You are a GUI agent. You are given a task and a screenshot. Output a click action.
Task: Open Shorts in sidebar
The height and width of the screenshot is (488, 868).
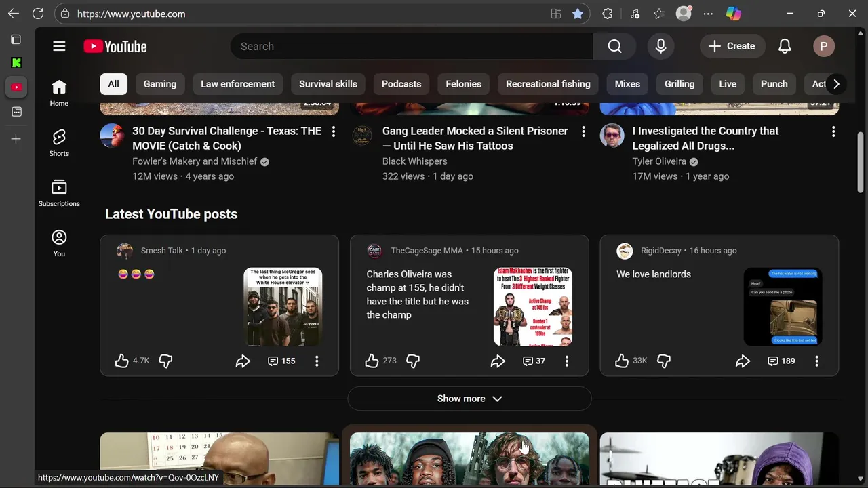[x=59, y=143]
